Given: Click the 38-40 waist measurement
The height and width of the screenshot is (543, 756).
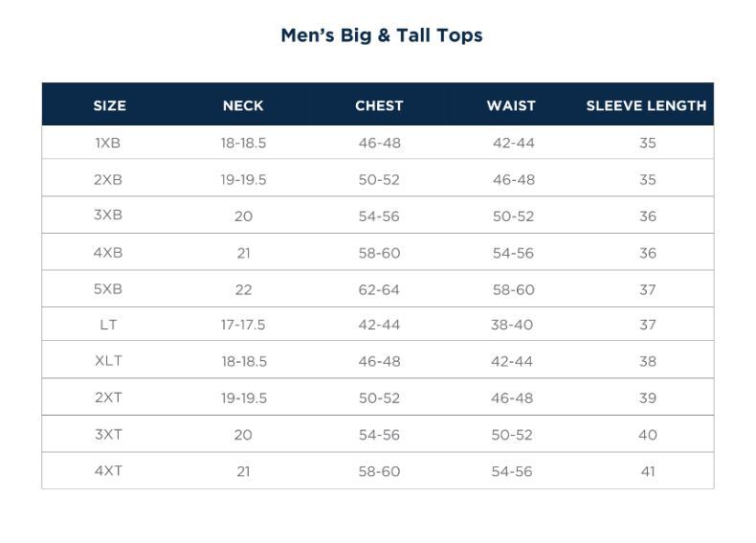Looking at the screenshot, I should 512,326.
